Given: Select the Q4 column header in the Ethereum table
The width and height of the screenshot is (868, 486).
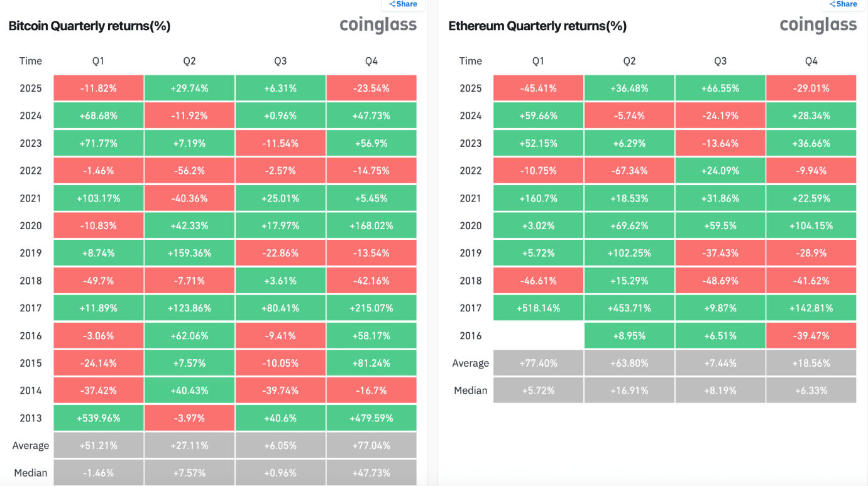Looking at the screenshot, I should click(811, 61).
